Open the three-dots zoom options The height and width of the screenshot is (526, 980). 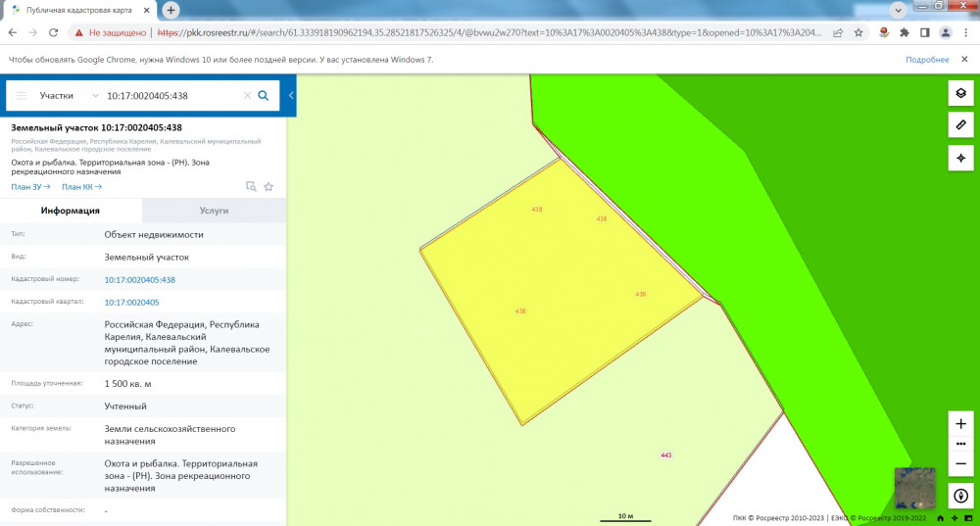[x=960, y=444]
